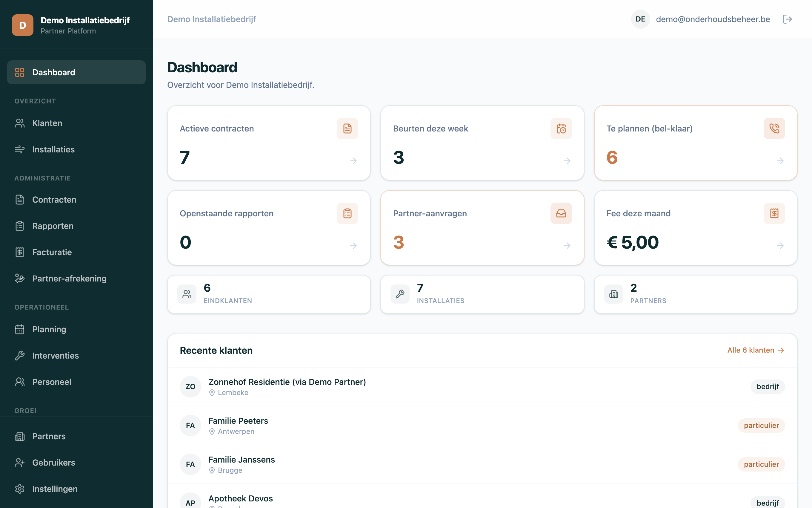Click the logout icon in the header
The width and height of the screenshot is (812, 508).
[x=787, y=19]
